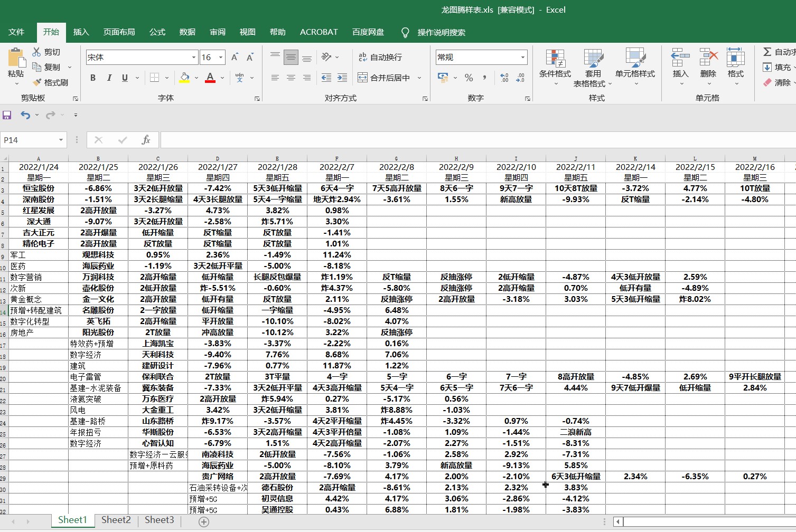Image resolution: width=796 pixels, height=532 pixels.
Task: Open the font name combo box
Action: coord(142,57)
